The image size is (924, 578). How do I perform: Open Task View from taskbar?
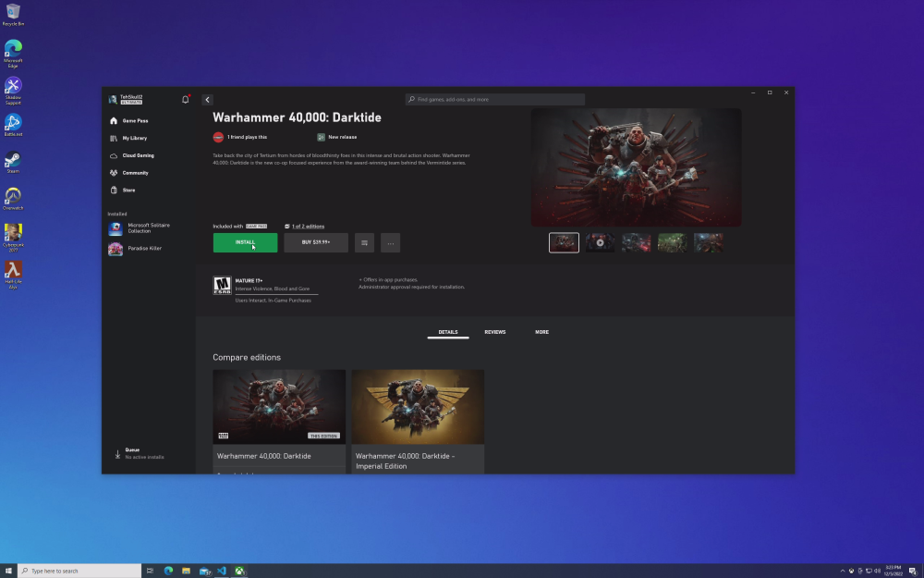151,571
